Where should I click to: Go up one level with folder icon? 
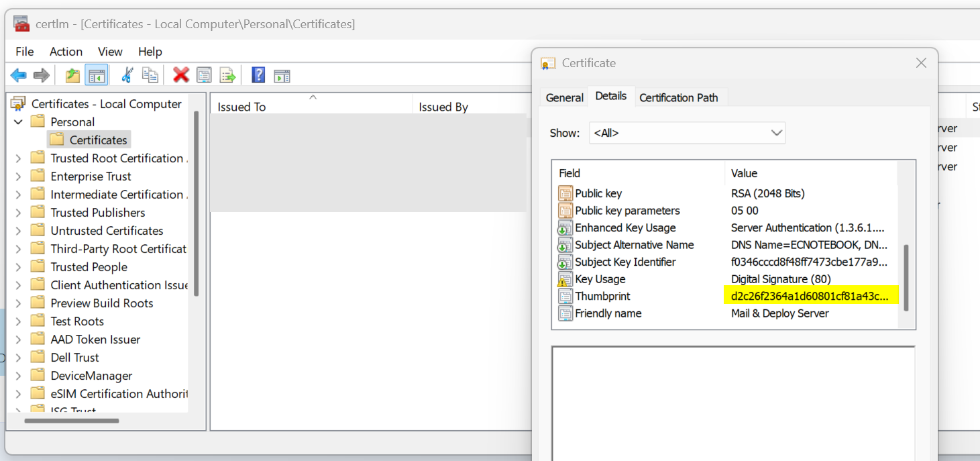coord(72,75)
